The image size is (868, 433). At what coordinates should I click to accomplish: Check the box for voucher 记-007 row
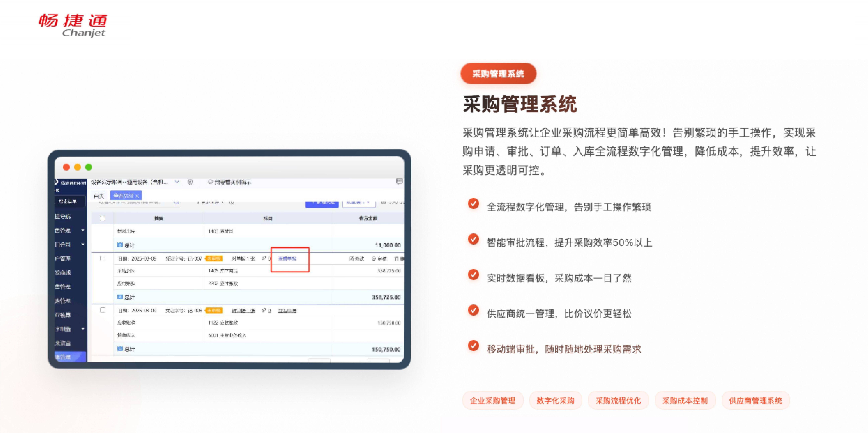coord(102,258)
